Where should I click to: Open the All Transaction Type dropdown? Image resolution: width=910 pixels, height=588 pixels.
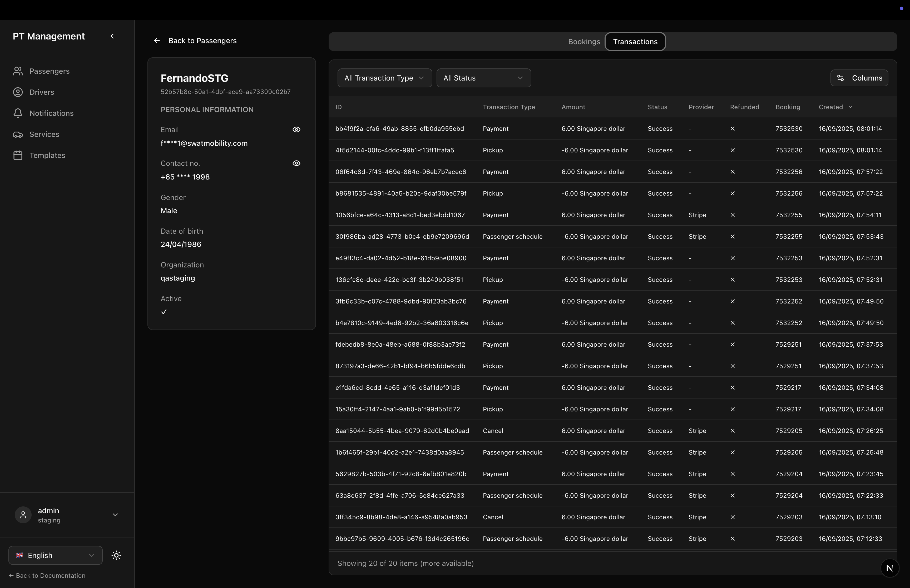click(384, 78)
